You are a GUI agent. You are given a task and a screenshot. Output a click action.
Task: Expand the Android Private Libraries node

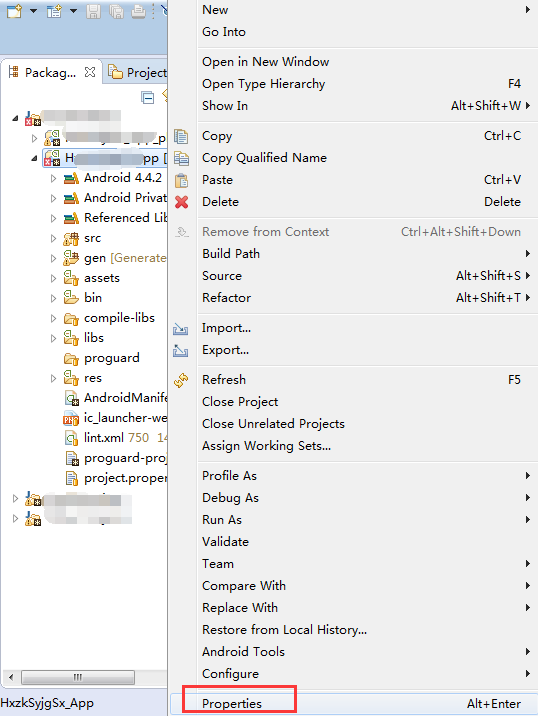[53, 198]
